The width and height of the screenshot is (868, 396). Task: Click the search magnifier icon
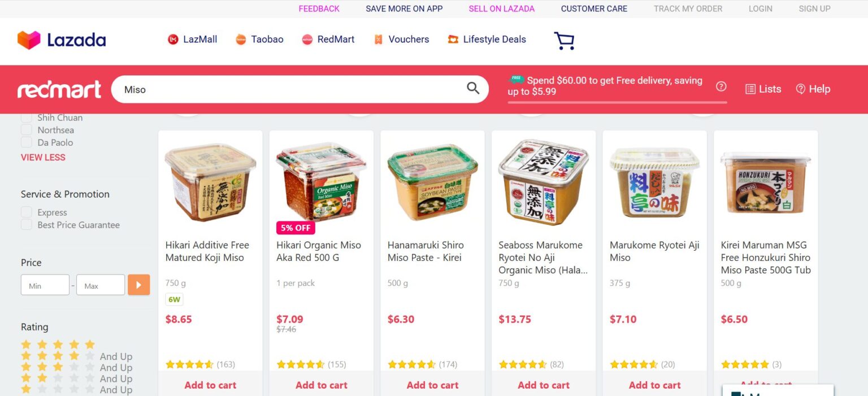pos(473,88)
